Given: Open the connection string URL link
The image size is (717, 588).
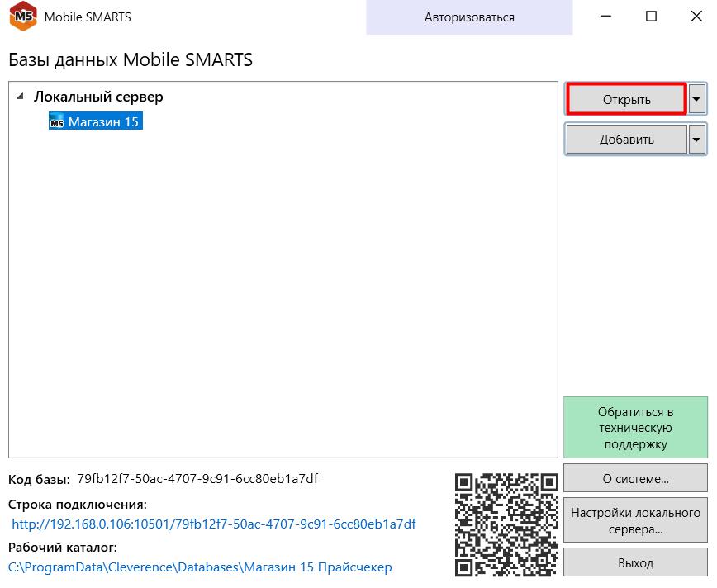Looking at the screenshot, I should [214, 524].
